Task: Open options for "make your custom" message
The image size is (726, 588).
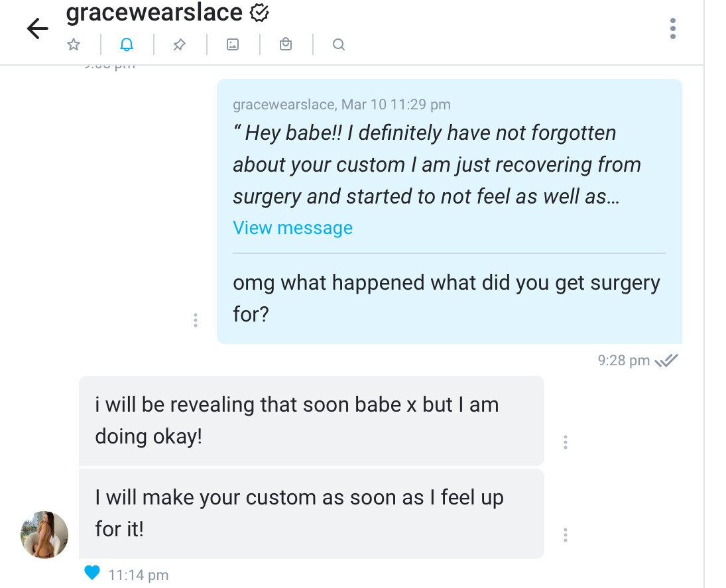Action: [x=566, y=535]
